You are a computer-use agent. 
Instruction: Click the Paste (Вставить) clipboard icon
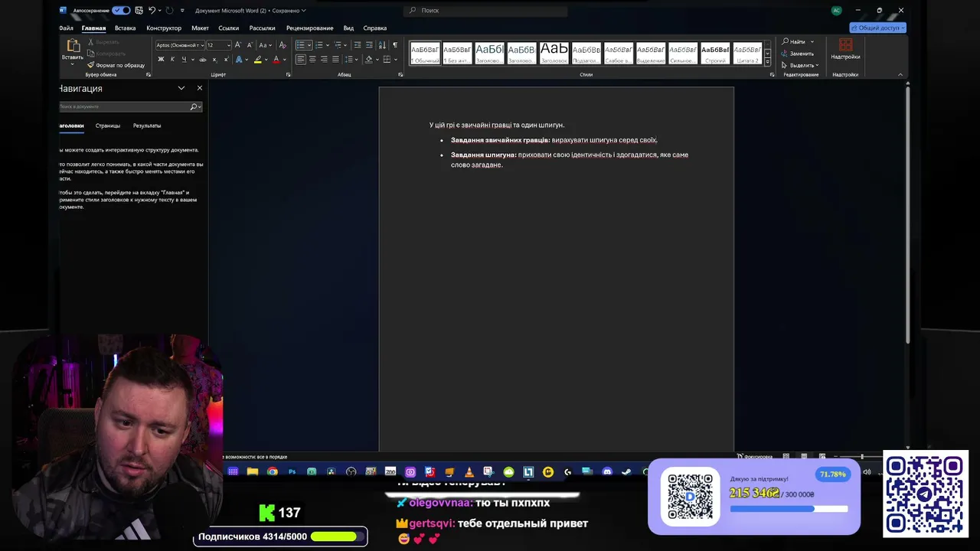click(73, 46)
